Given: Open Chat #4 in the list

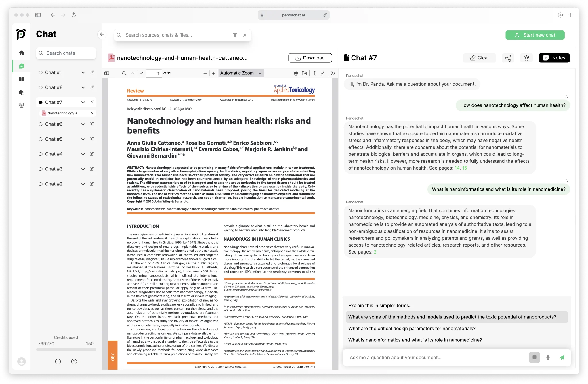Looking at the screenshot, I should [x=54, y=154].
